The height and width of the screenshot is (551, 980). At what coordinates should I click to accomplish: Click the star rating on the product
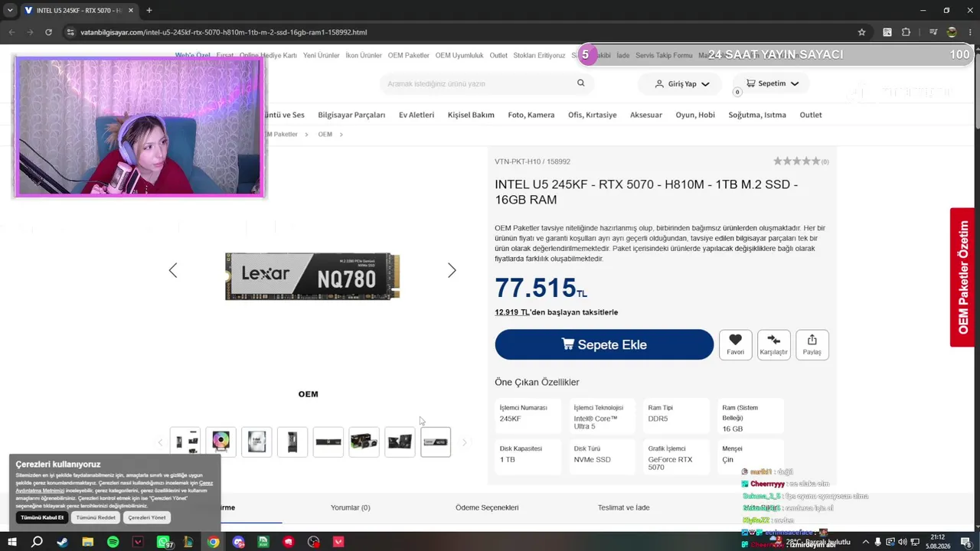click(796, 161)
